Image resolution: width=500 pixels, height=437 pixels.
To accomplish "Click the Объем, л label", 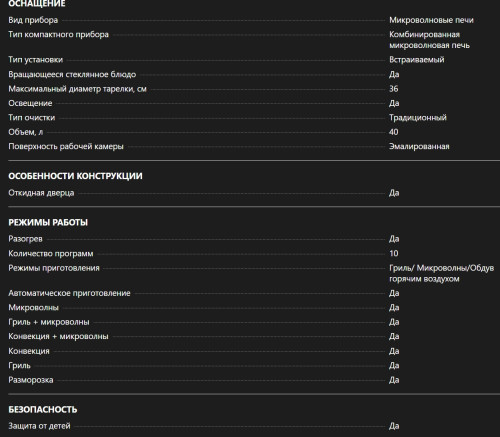I will click(26, 132).
